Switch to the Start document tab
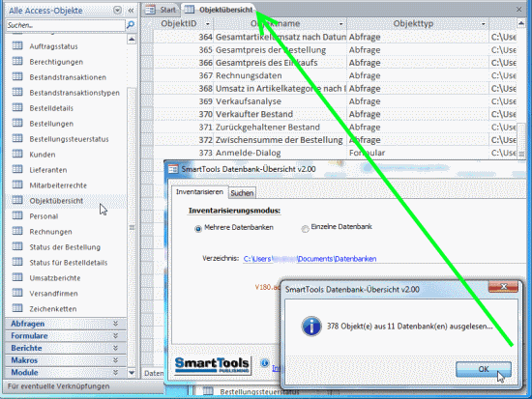532x399 pixels. (x=161, y=10)
